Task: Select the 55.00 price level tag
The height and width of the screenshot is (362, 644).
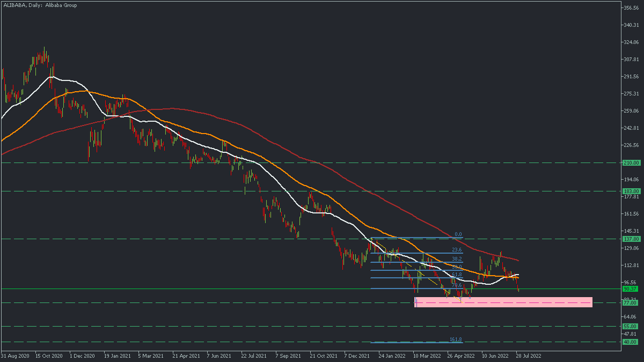Action: click(630, 326)
